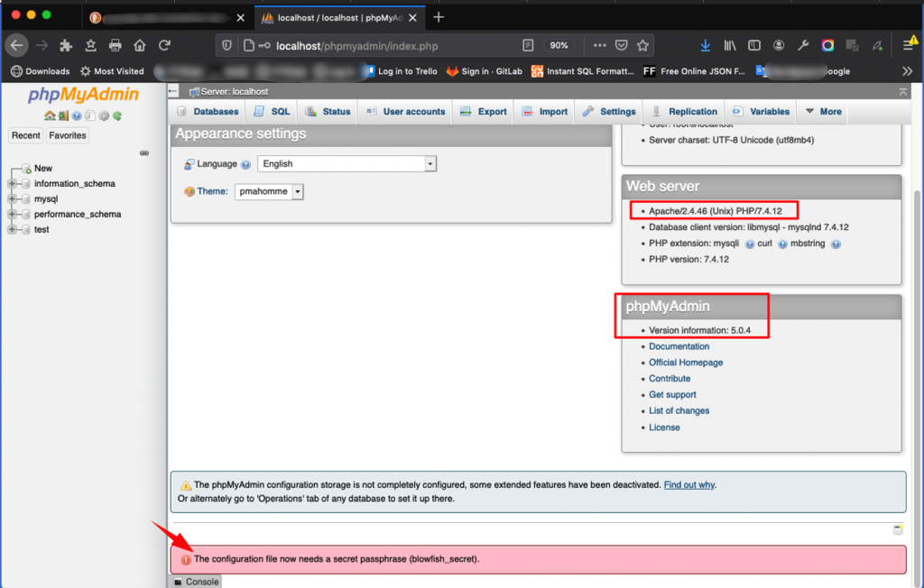Open the browser extensions puzzle icon
Screen dimensions: 924x588
[66, 45]
